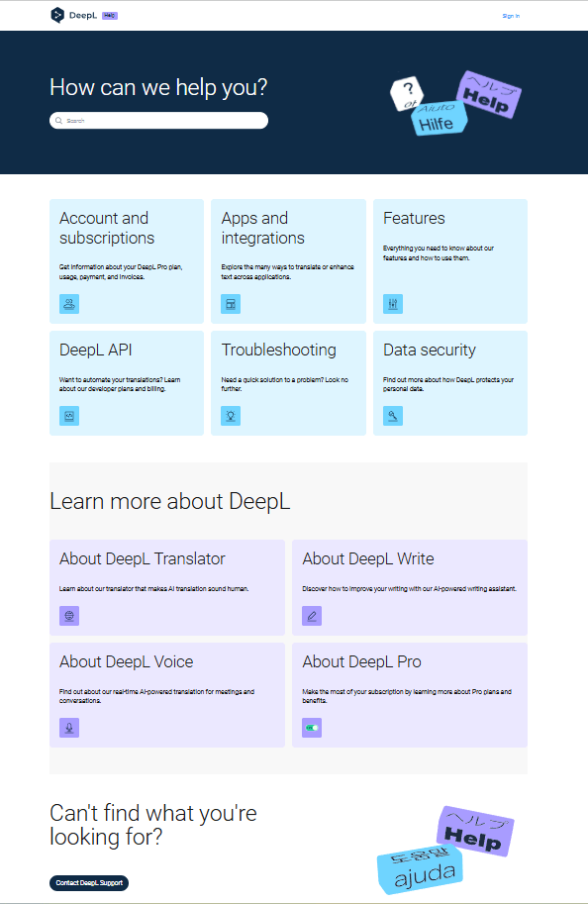Viewport: 588px width, 904px height.
Task: Click the Contact DeepL Support button
Action: [89, 882]
